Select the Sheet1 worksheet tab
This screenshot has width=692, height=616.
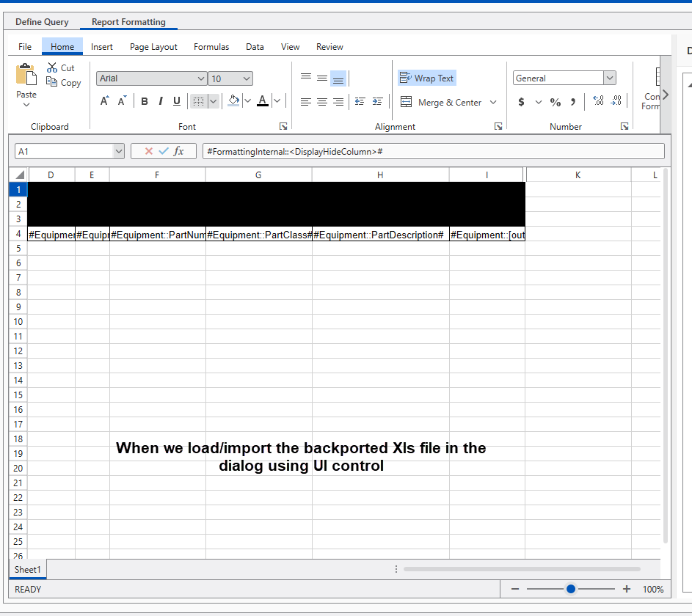pyautogui.click(x=28, y=570)
